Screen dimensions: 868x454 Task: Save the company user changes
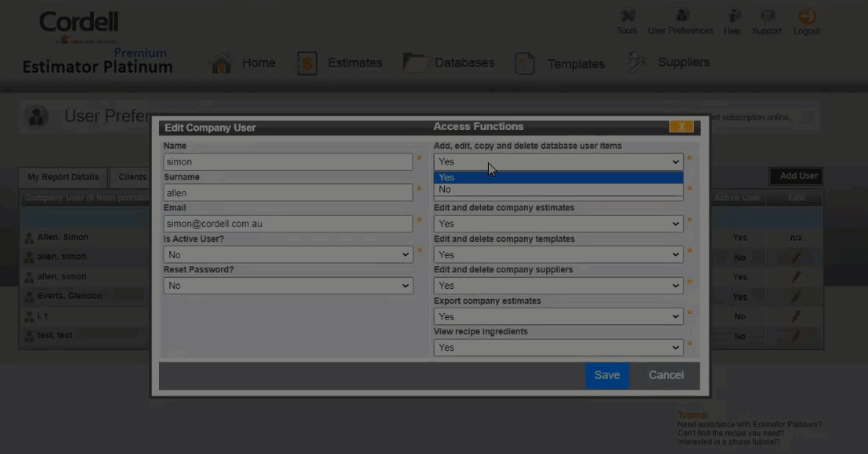click(606, 375)
